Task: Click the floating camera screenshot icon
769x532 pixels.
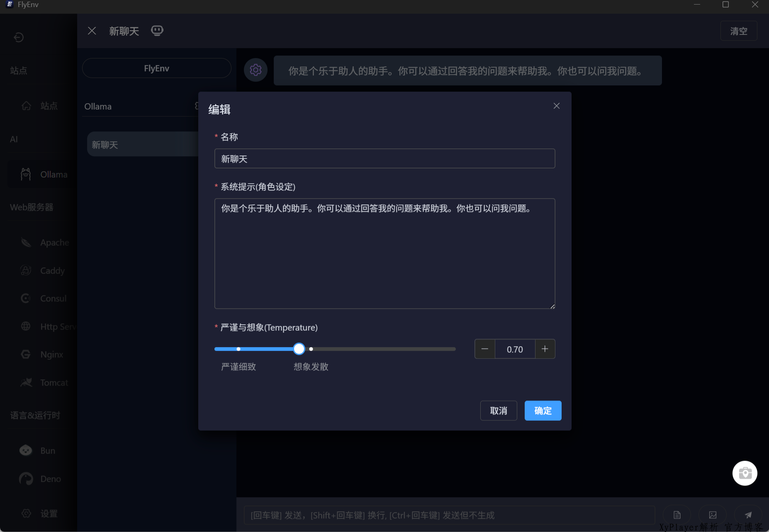Action: point(745,473)
